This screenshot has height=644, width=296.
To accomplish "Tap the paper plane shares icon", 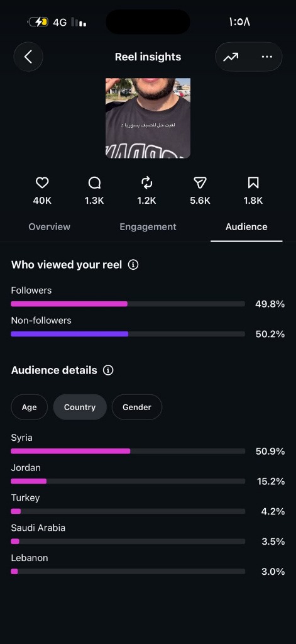I will pos(200,183).
